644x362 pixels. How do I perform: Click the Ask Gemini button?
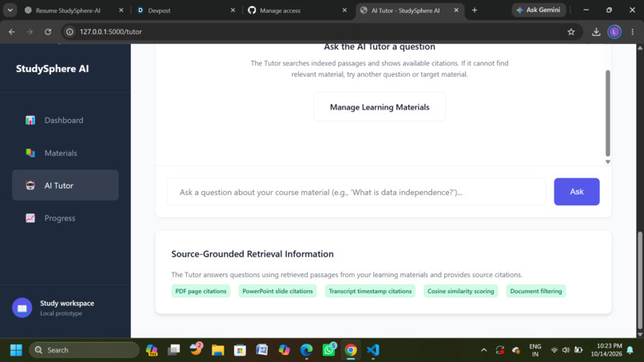[x=539, y=10]
